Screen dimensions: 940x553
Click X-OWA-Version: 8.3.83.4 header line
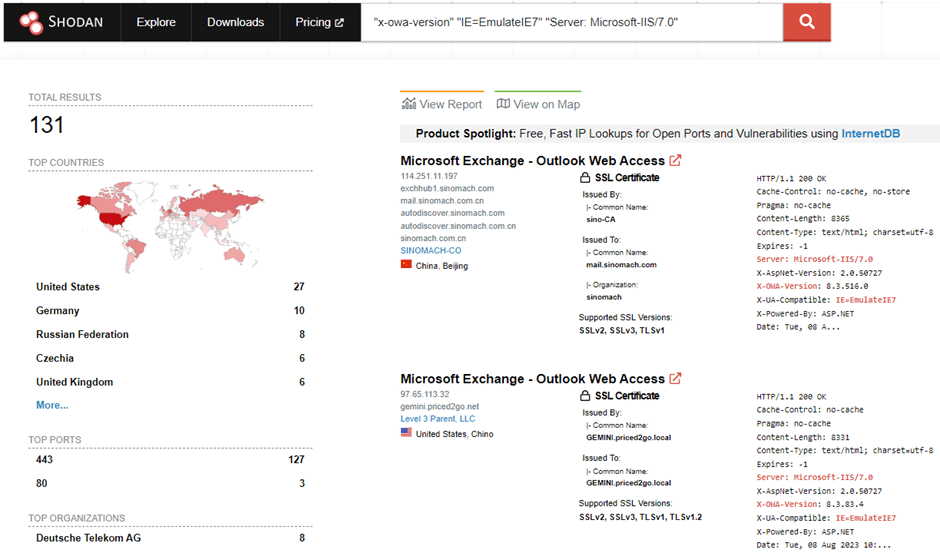point(810,504)
